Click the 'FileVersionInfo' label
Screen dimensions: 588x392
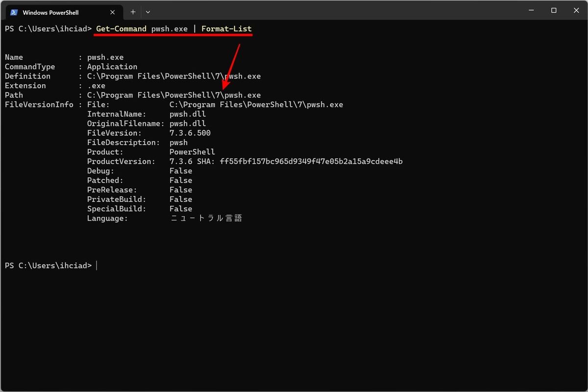(39, 104)
